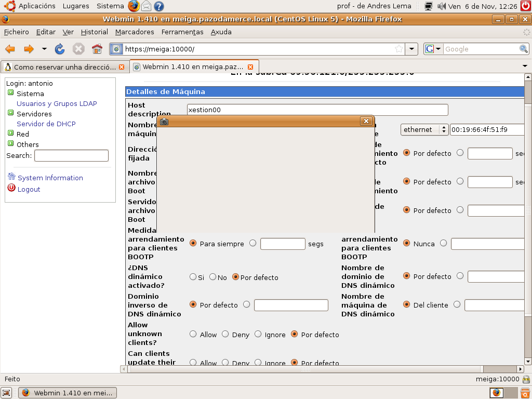Click the volume speaker icon
The width and height of the screenshot is (532, 399).
[442, 6]
